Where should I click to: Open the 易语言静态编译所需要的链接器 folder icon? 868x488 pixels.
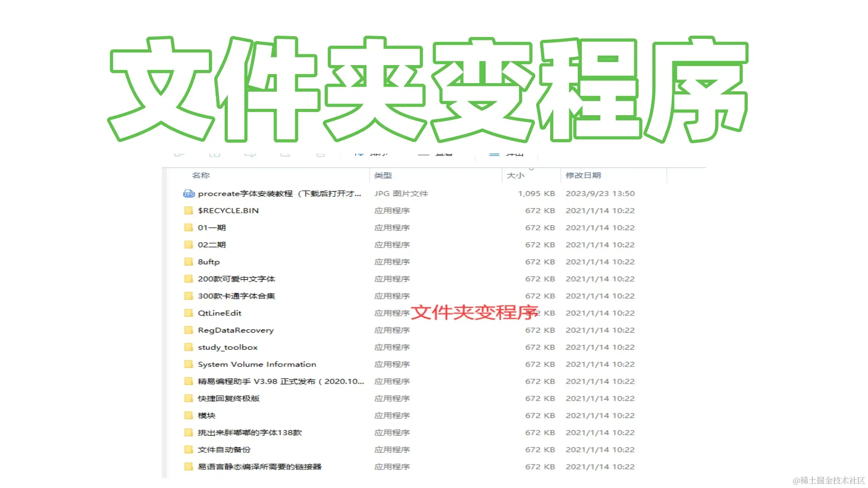point(189,467)
